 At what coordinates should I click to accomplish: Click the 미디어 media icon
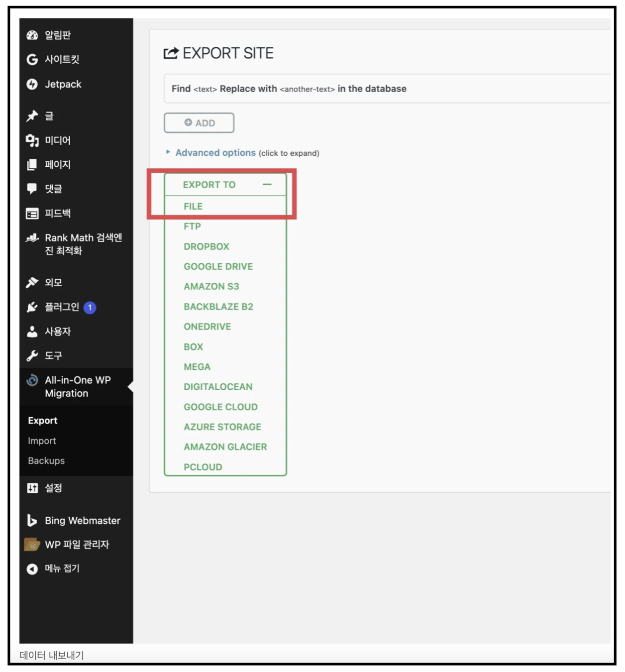pyautogui.click(x=32, y=141)
